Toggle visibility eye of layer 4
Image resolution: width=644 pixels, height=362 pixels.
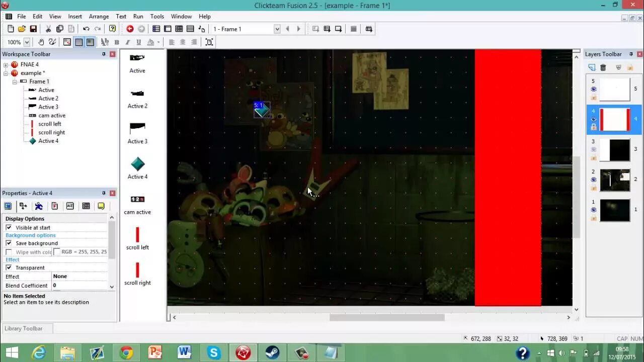593,119
